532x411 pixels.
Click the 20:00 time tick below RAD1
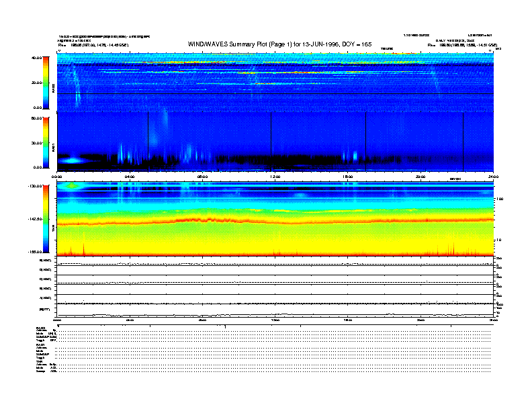[420, 177]
